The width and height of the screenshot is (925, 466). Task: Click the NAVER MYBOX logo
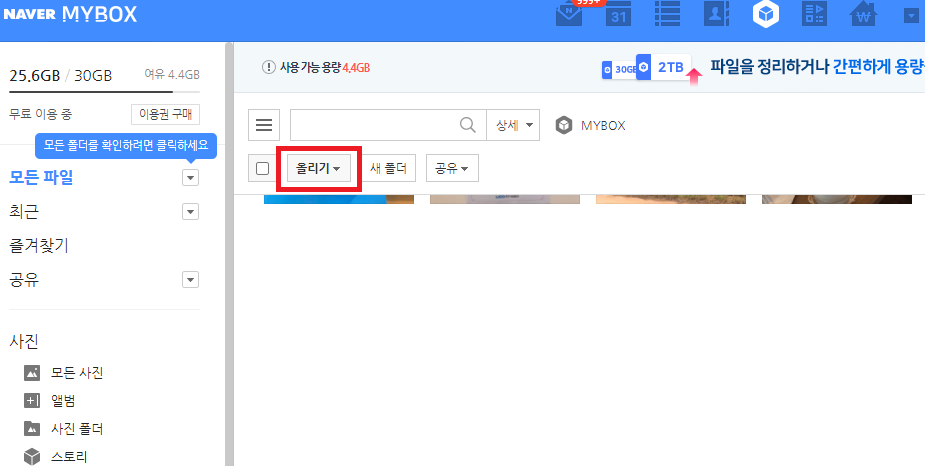[70, 14]
